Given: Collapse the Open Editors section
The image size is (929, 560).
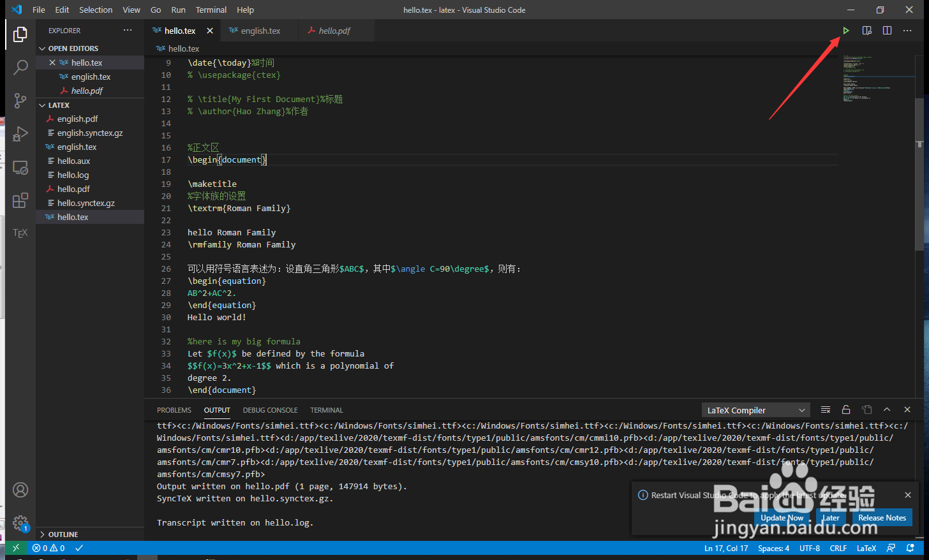Looking at the screenshot, I should tap(89, 48).
